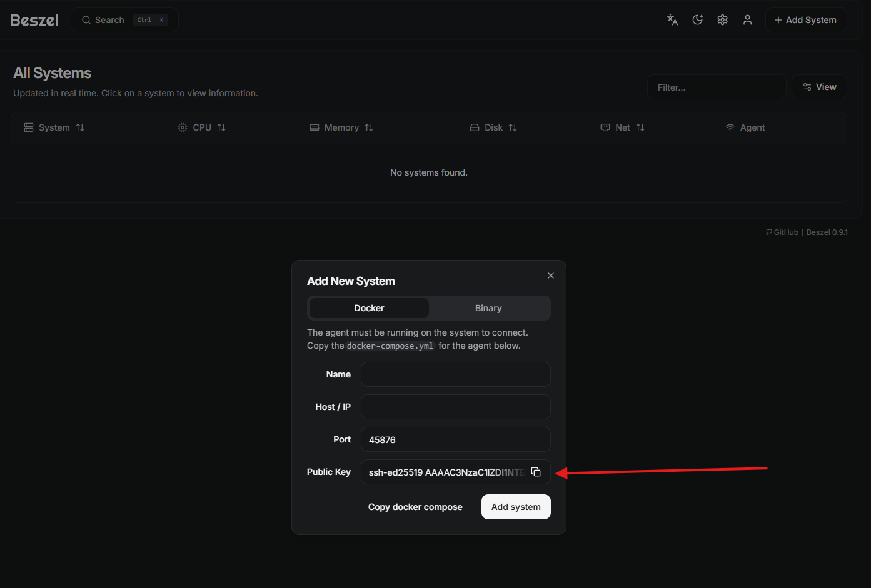Toggle dark/light theme moon icon
The height and width of the screenshot is (588, 871).
pyautogui.click(x=697, y=20)
